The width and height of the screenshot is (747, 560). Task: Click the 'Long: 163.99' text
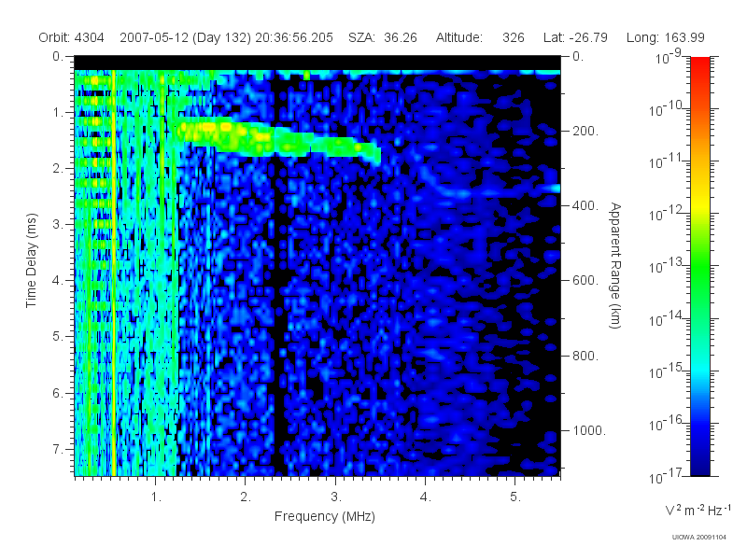pyautogui.click(x=665, y=37)
